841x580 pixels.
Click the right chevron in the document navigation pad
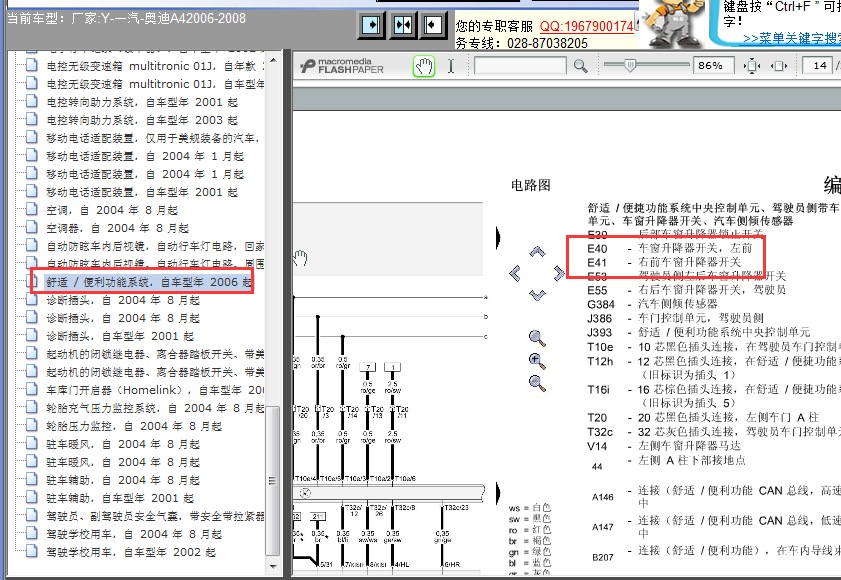click(559, 273)
